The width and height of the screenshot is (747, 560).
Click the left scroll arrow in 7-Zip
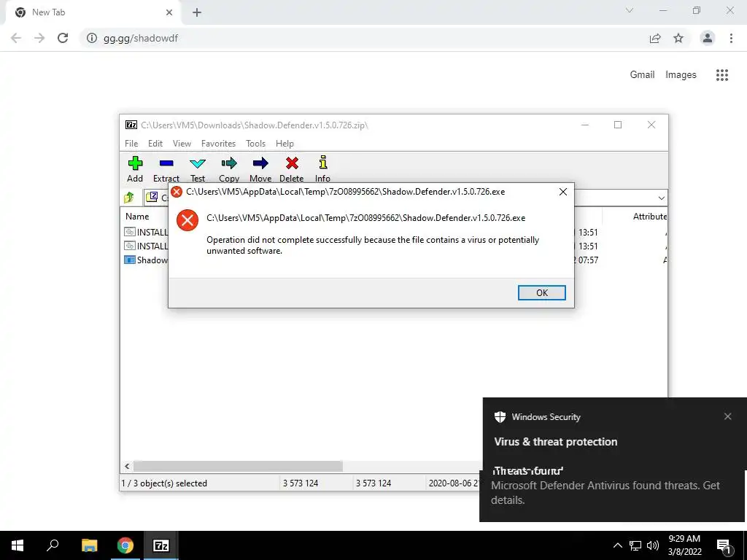[127, 466]
